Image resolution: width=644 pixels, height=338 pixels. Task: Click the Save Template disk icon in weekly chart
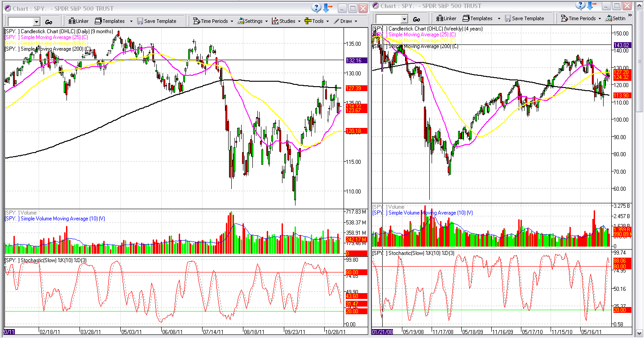coord(507,18)
